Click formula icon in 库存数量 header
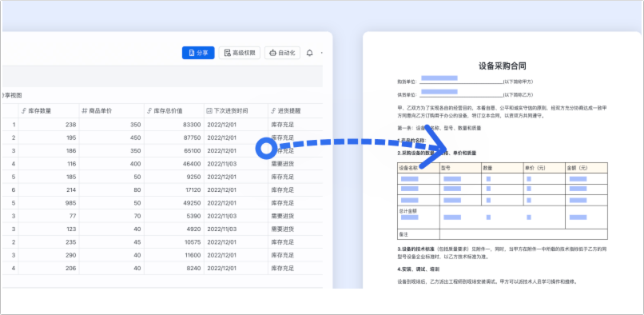Viewport: 644px width, 315px height. 24,111
